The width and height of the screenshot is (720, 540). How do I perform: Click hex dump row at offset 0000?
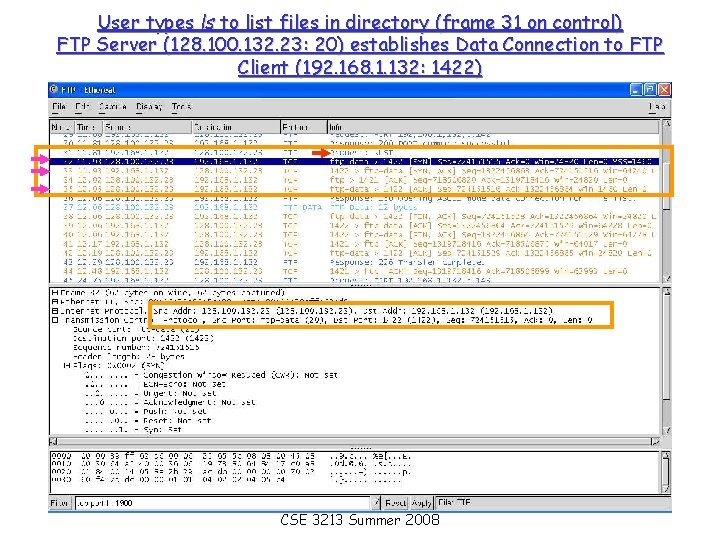231,456
